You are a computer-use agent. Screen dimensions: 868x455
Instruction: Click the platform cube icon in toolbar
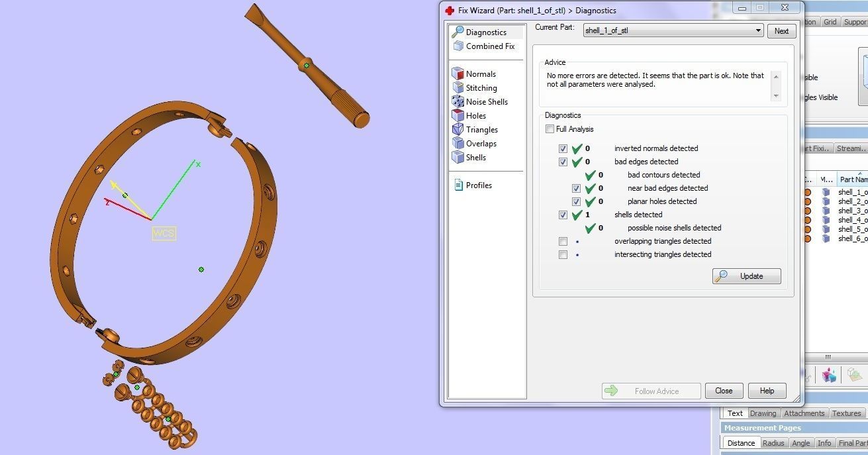pyautogui.click(x=855, y=376)
